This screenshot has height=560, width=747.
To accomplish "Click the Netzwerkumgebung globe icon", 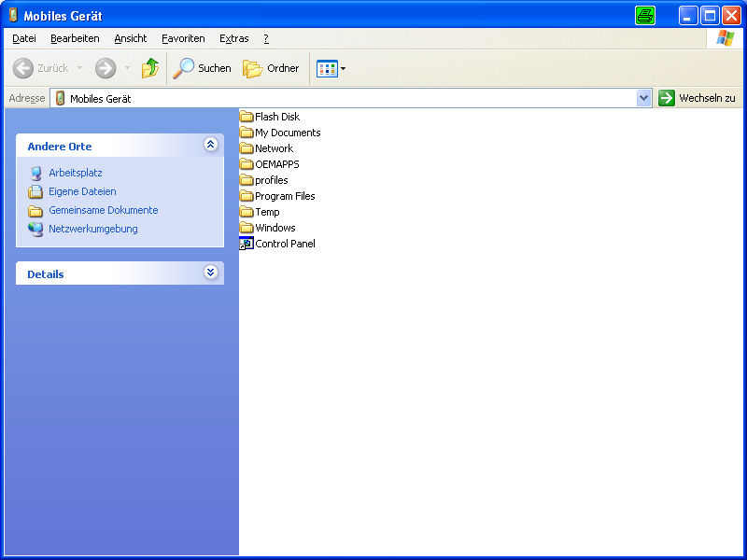I will coord(35,229).
